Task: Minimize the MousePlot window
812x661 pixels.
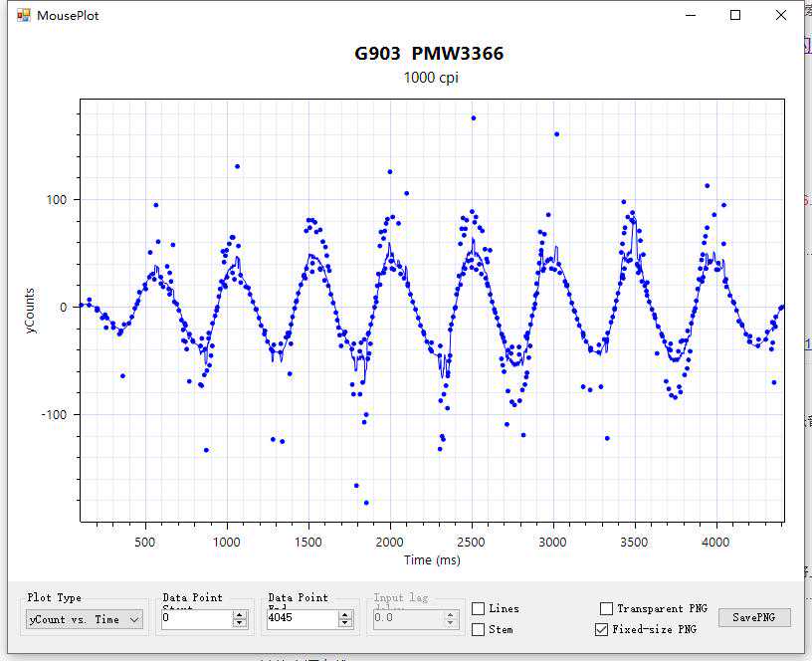Action: (690, 15)
